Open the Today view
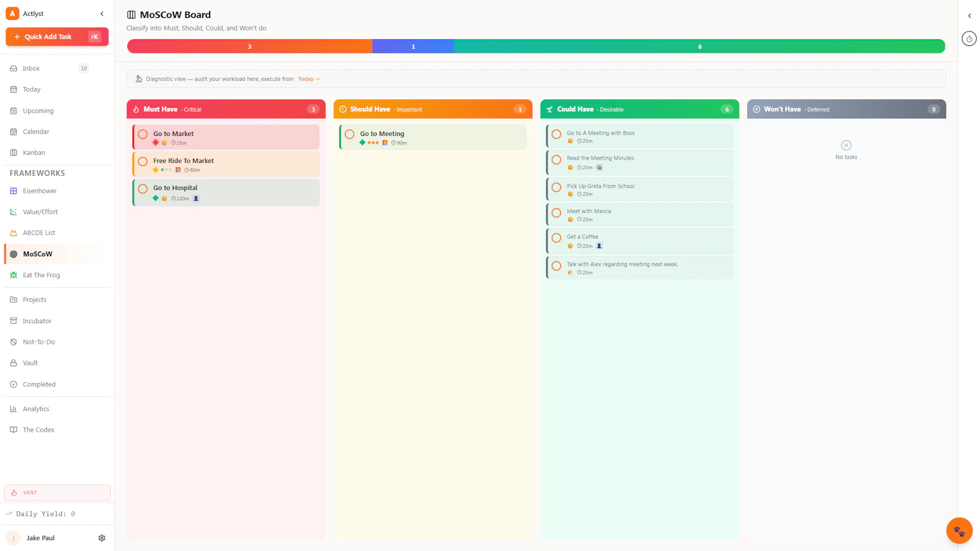Screen dimensions: 980x551 tap(57, 89)
